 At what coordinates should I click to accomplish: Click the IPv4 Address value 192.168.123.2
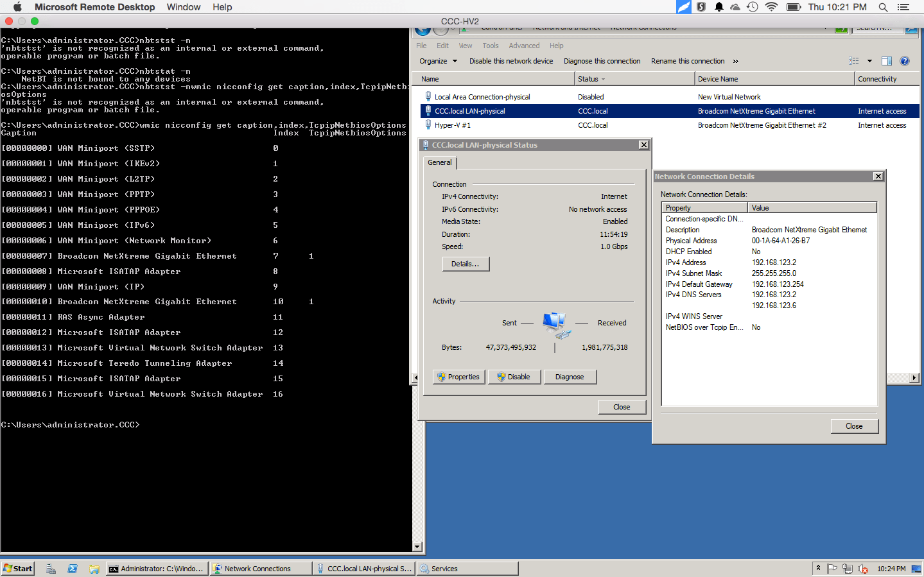pyautogui.click(x=774, y=263)
